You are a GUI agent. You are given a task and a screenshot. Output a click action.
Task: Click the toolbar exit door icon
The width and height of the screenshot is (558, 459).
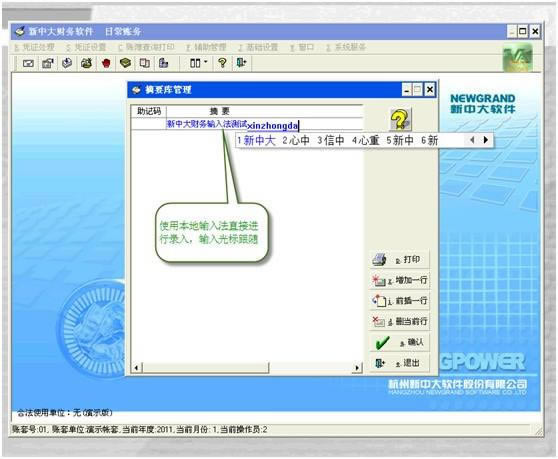pyautogui.click(x=241, y=63)
